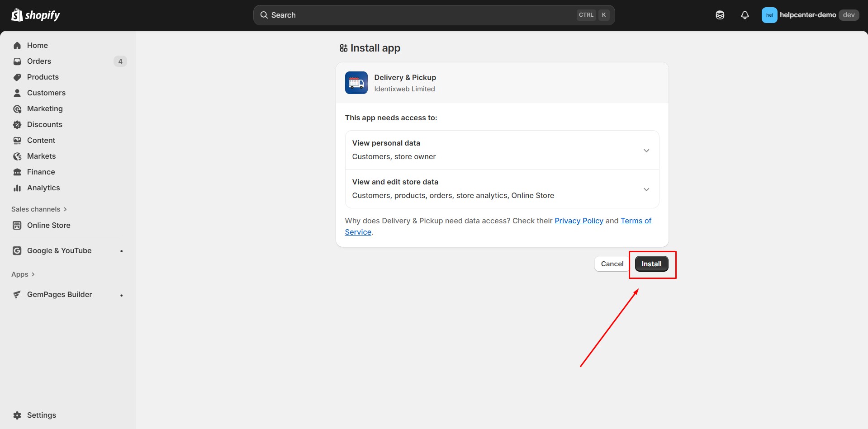
Task: Open the Discounts section
Action: [x=44, y=124]
